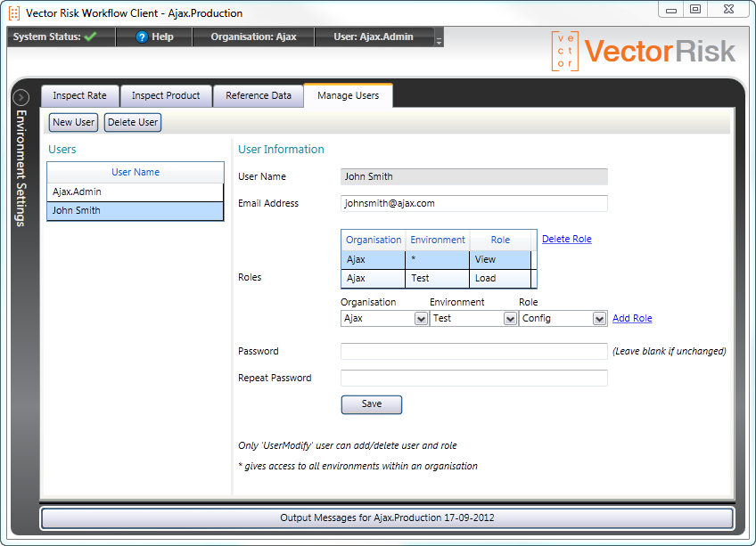The height and width of the screenshot is (546, 756).
Task: Click the User Name column header in Users list
Action: click(x=136, y=172)
